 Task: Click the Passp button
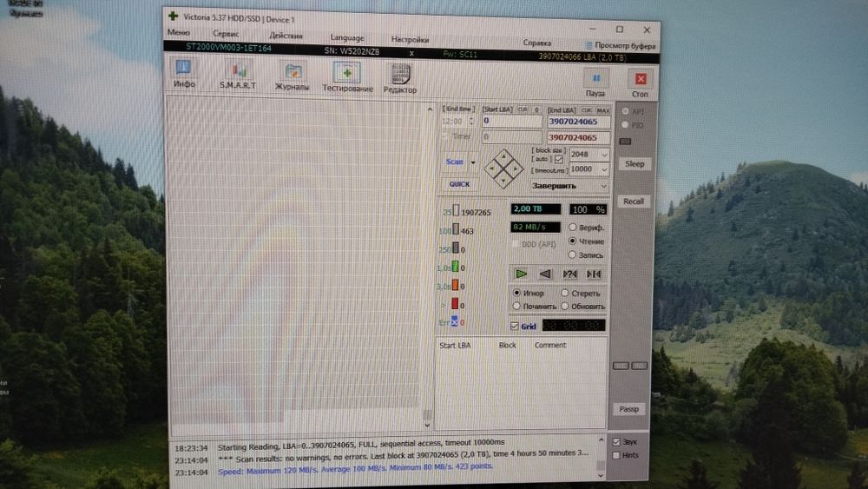tap(628, 409)
